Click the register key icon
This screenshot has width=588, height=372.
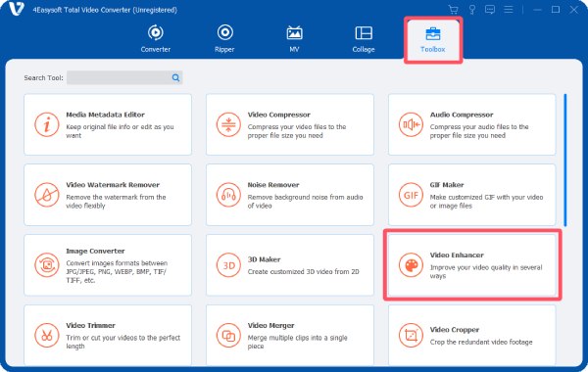click(x=471, y=10)
